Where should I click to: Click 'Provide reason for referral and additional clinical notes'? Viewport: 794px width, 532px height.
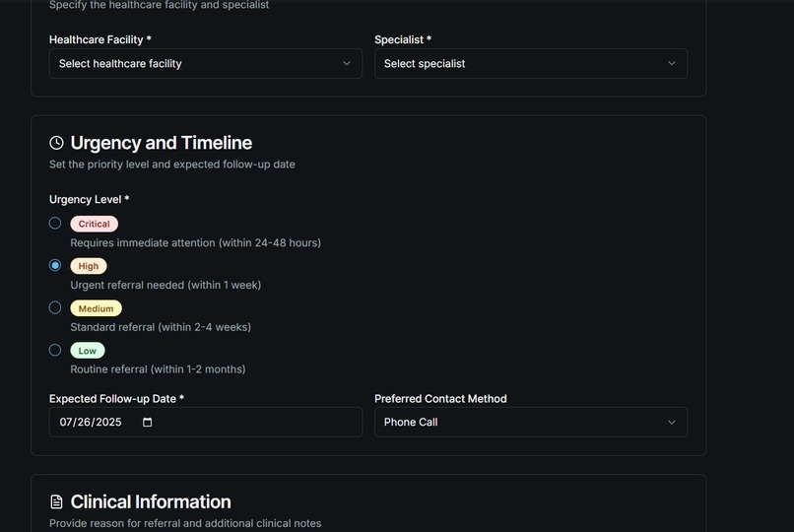185,523
